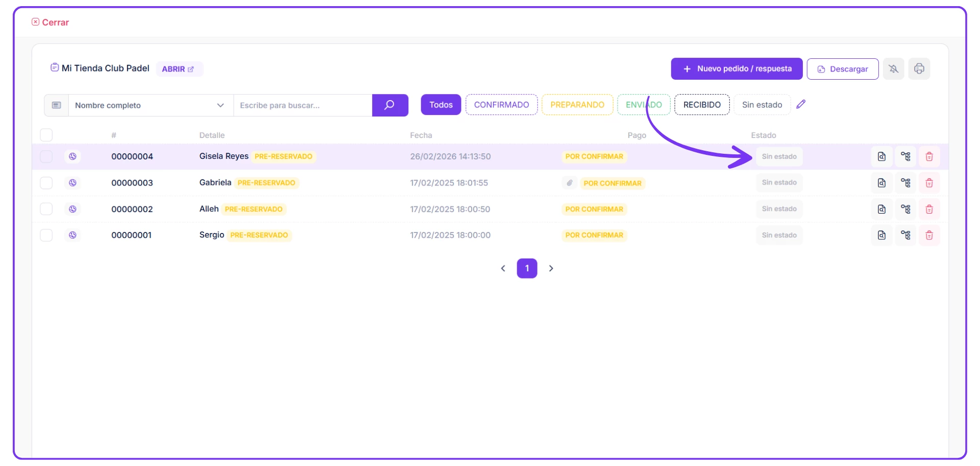Click the magnifier search button
Viewport: 980px width, 466px height.
tap(389, 105)
